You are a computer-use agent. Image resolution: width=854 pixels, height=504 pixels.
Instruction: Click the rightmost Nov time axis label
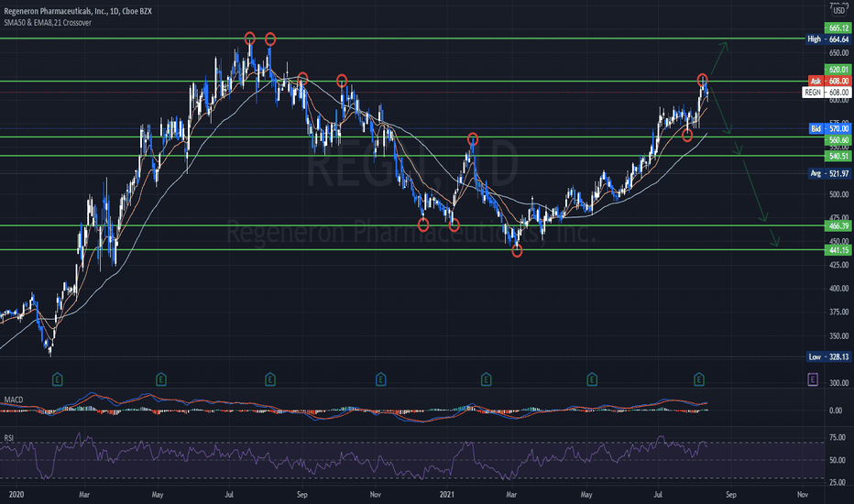(803, 495)
